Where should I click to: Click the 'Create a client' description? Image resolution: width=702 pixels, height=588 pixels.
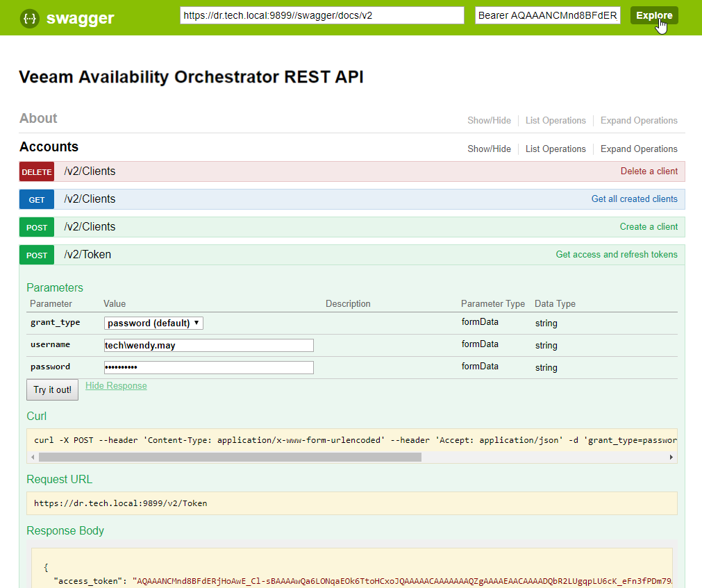coord(649,227)
